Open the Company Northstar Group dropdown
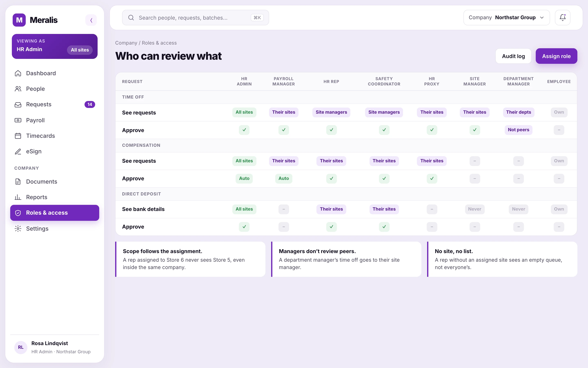The image size is (588, 368). pyautogui.click(x=506, y=18)
